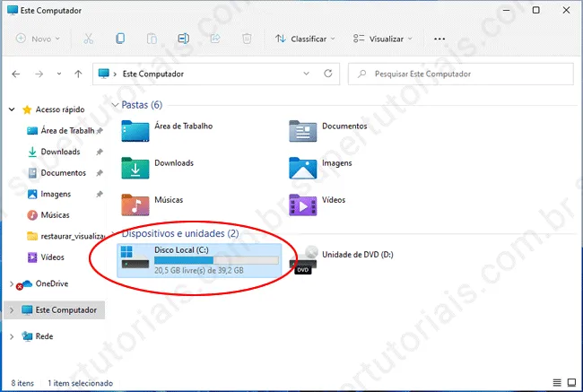The image size is (583, 392).
Task: Click the computer icon in title bar
Action: pyautogui.click(x=13, y=10)
